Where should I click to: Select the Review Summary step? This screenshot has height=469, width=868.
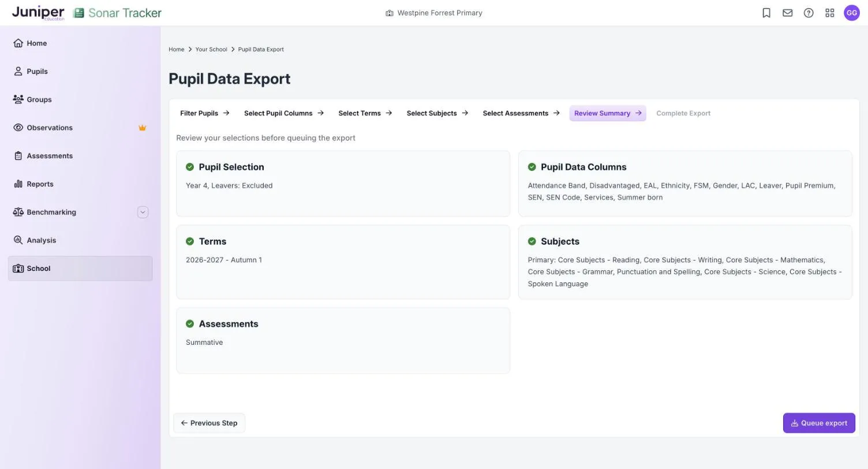tap(608, 113)
